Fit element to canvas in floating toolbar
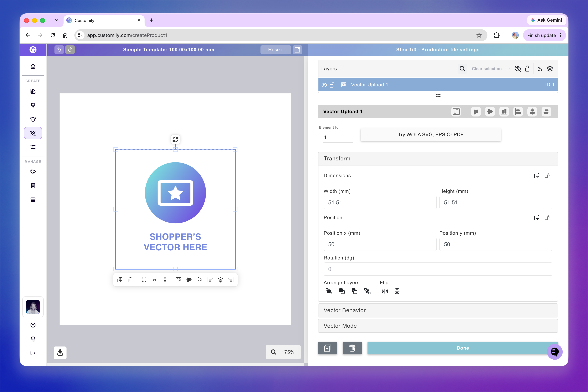The width and height of the screenshot is (588, 392). click(x=144, y=280)
